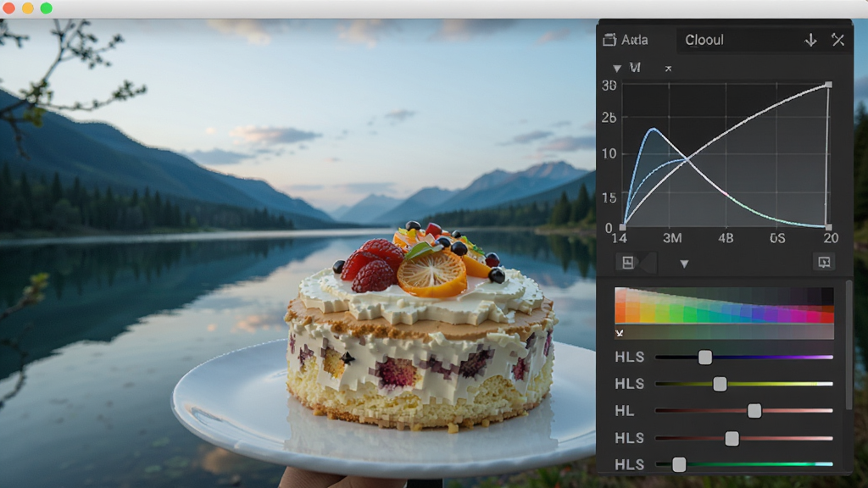
Task: Click the square icon below the graph's left corner
Action: tap(628, 263)
